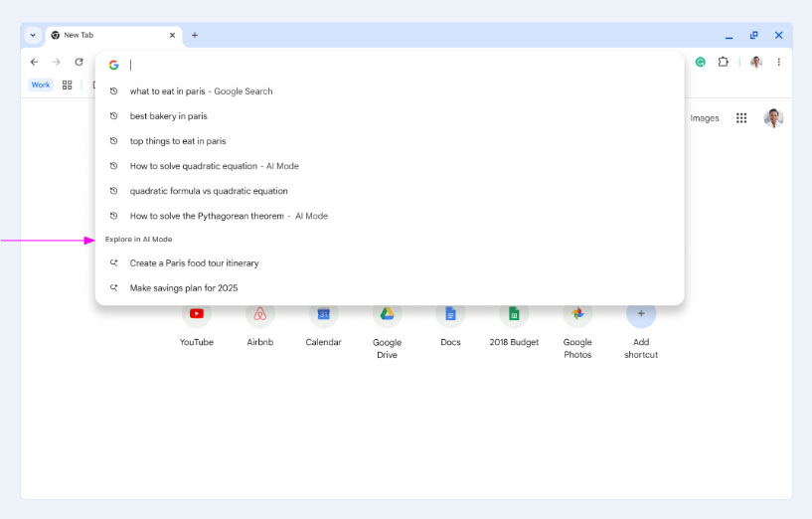Close the New Tab tab
The height and width of the screenshot is (519, 812).
pyautogui.click(x=173, y=35)
